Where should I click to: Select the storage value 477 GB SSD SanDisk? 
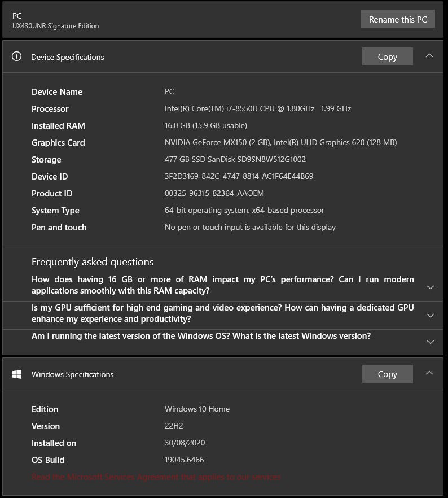235,159
